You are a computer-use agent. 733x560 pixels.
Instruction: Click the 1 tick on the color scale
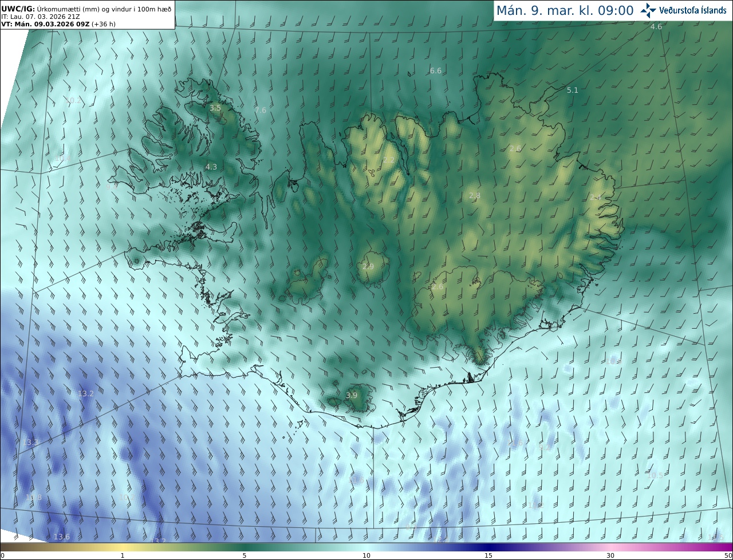tap(123, 555)
